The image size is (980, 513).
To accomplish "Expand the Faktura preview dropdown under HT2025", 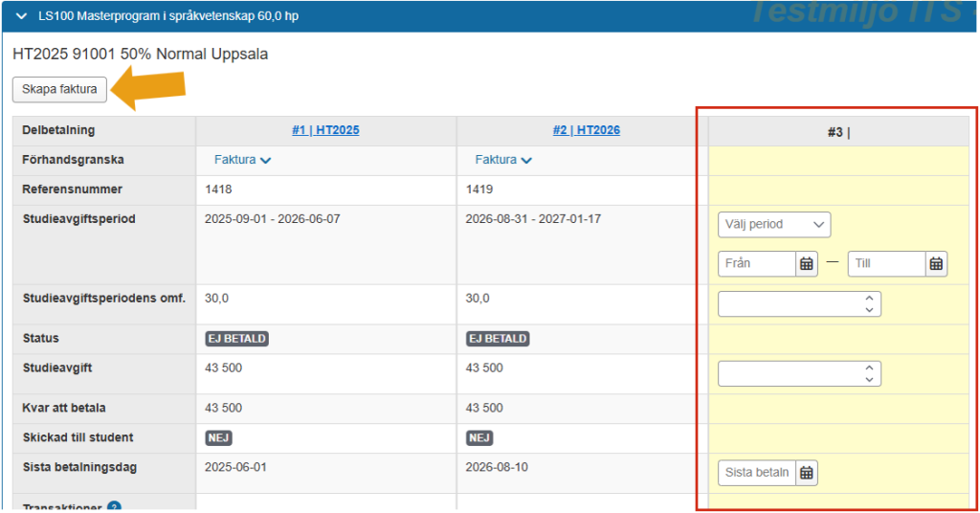I will tap(242, 160).
